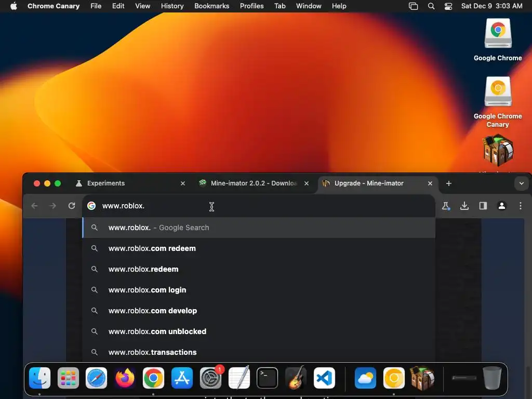Click the date and time in menu bar
Image resolution: width=532 pixels, height=399 pixels.
click(491, 6)
